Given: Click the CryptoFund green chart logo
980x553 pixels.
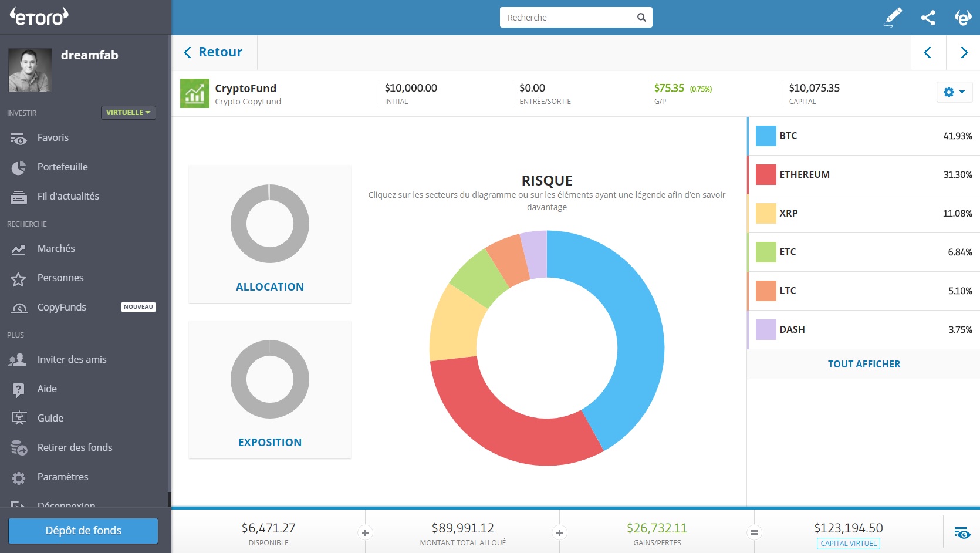Looking at the screenshot, I should tap(194, 93).
